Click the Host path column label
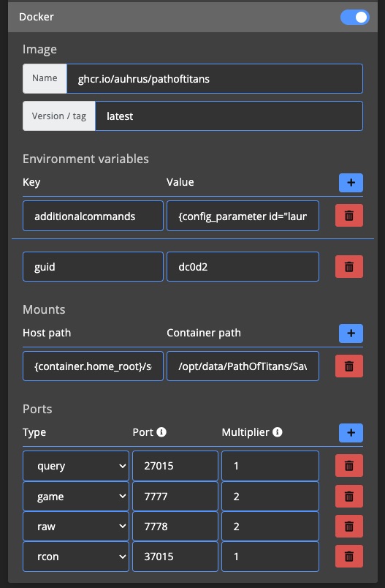The height and width of the screenshot is (588, 385). pos(47,333)
